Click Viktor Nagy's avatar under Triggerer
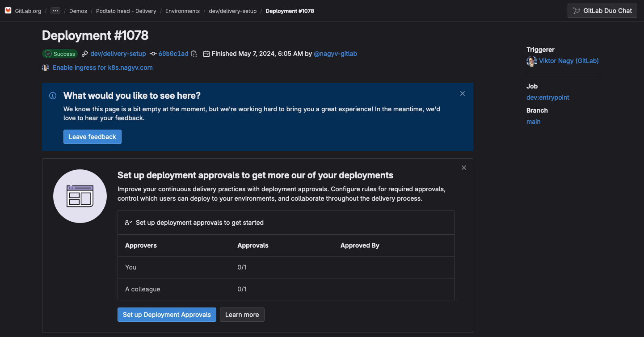This screenshot has height=337, width=644. click(531, 61)
